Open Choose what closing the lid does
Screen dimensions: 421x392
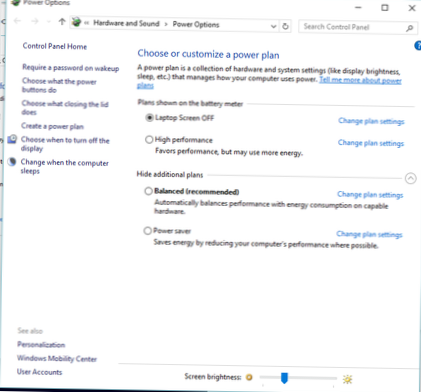pos(65,108)
